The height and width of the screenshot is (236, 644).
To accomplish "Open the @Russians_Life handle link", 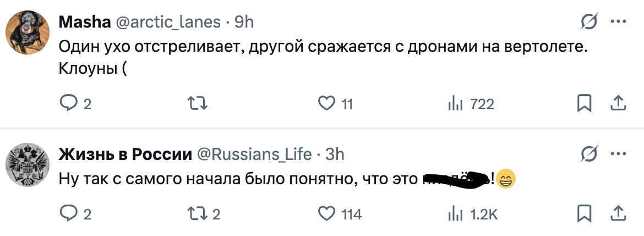I will pyautogui.click(x=254, y=154).
